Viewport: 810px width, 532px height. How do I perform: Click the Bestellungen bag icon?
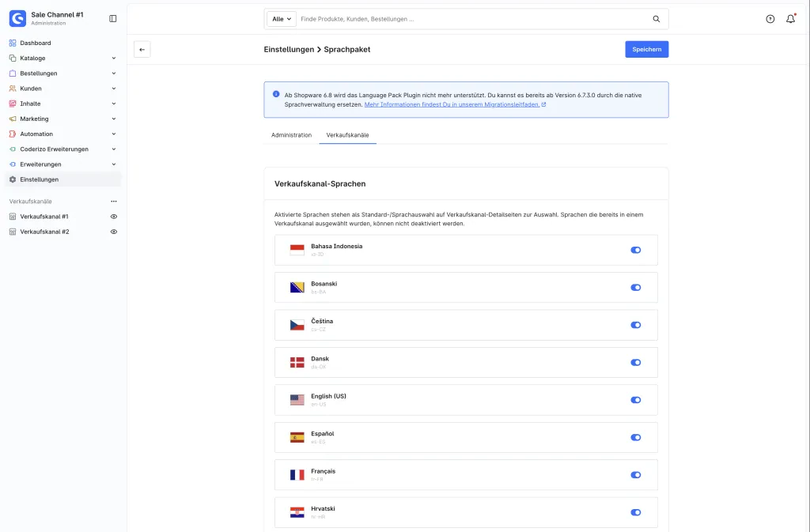(x=13, y=74)
